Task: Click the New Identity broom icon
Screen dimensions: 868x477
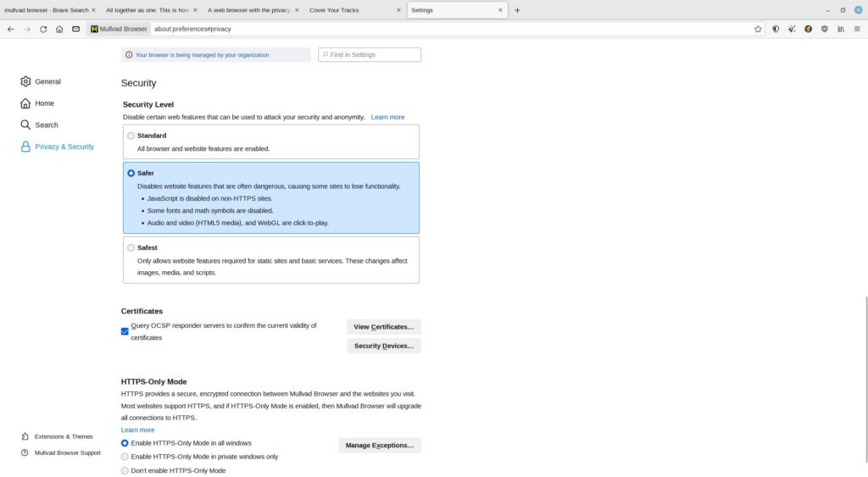Action: (x=792, y=29)
